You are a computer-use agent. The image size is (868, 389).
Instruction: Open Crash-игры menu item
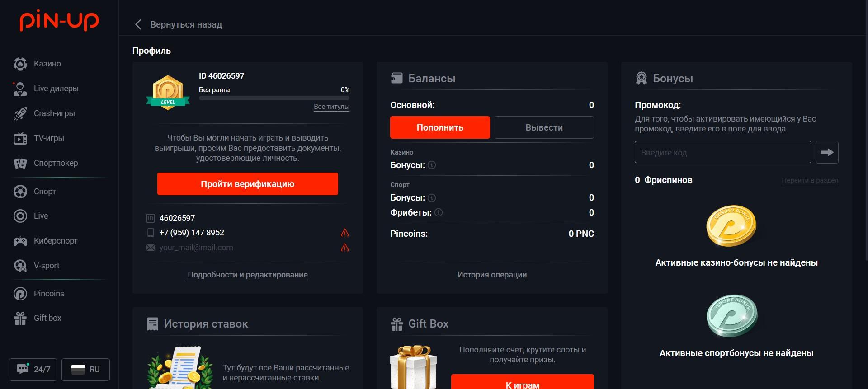pyautogui.click(x=54, y=113)
